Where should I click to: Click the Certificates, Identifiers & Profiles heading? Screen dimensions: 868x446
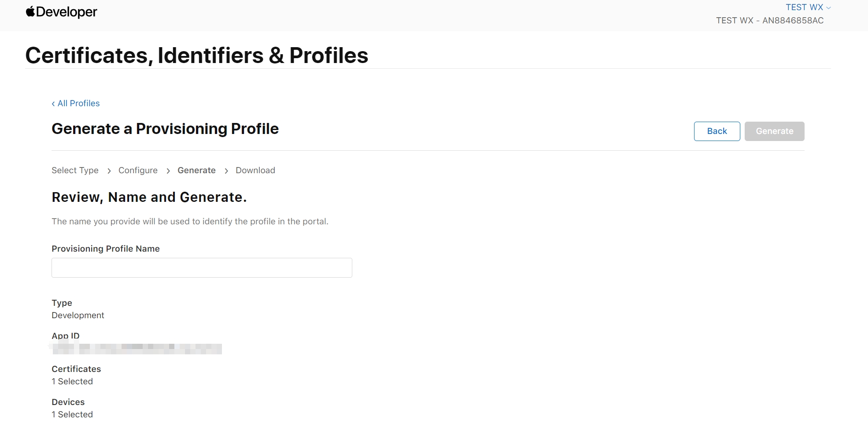(197, 55)
